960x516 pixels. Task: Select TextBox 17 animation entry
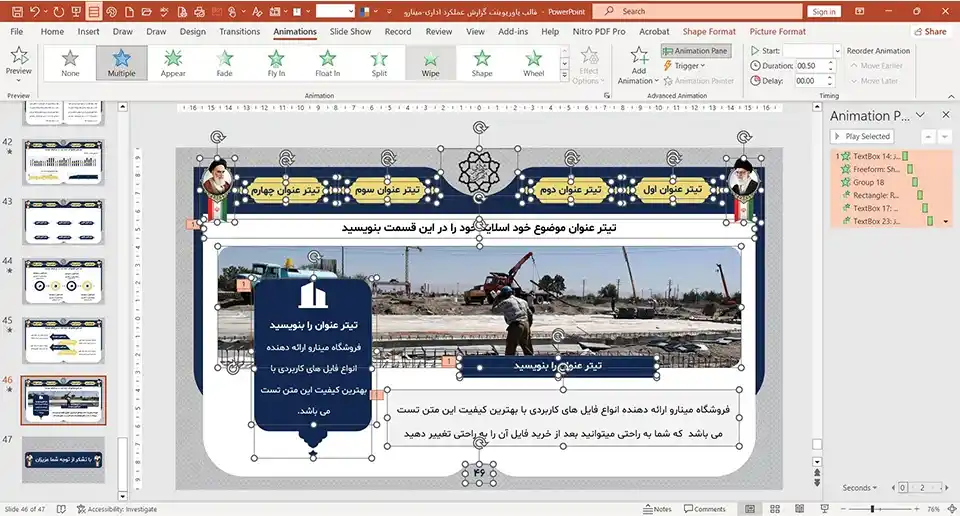[x=890, y=208]
